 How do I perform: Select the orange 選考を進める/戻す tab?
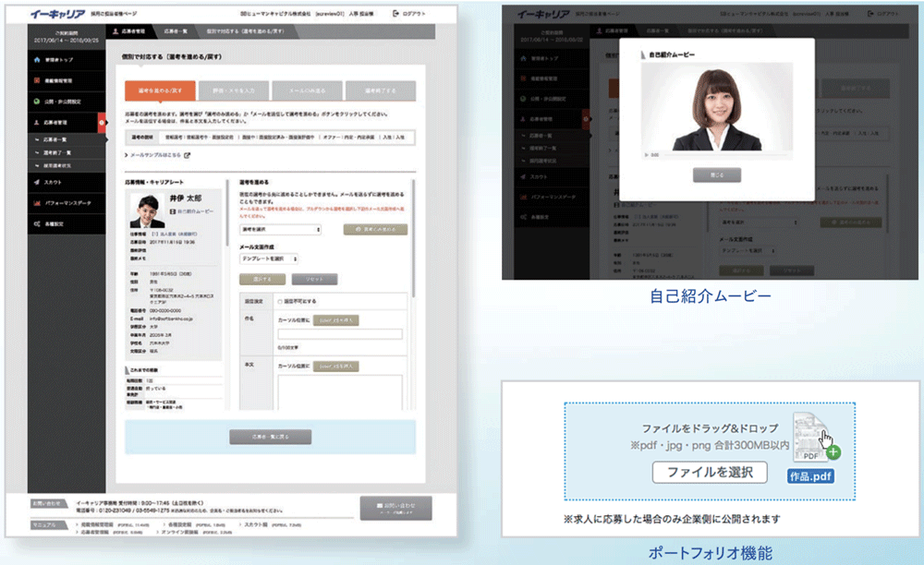[x=160, y=90]
